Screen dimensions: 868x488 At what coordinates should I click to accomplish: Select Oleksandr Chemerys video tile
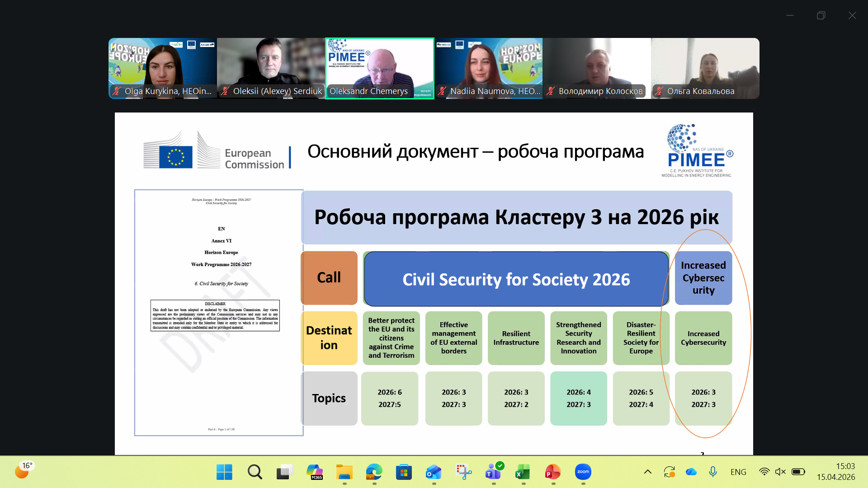point(380,68)
